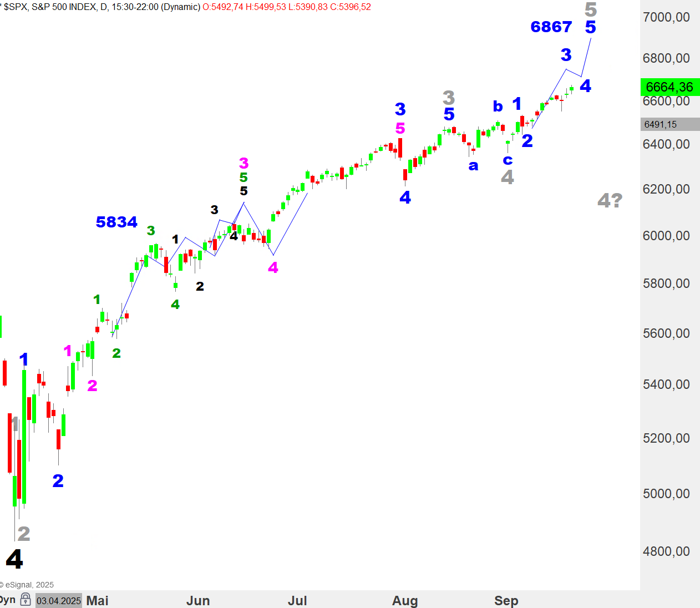Click the eSignal 2025 copyright text

pos(28,585)
